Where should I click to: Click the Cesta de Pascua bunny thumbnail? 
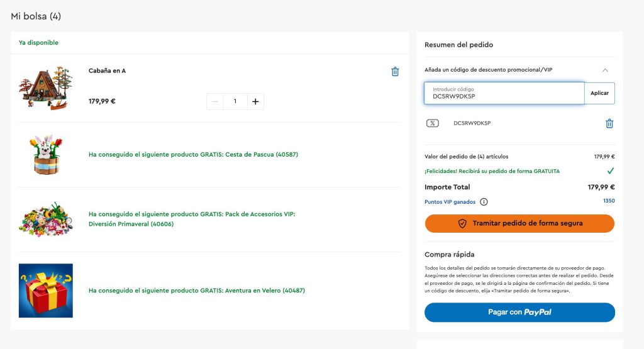click(45, 155)
